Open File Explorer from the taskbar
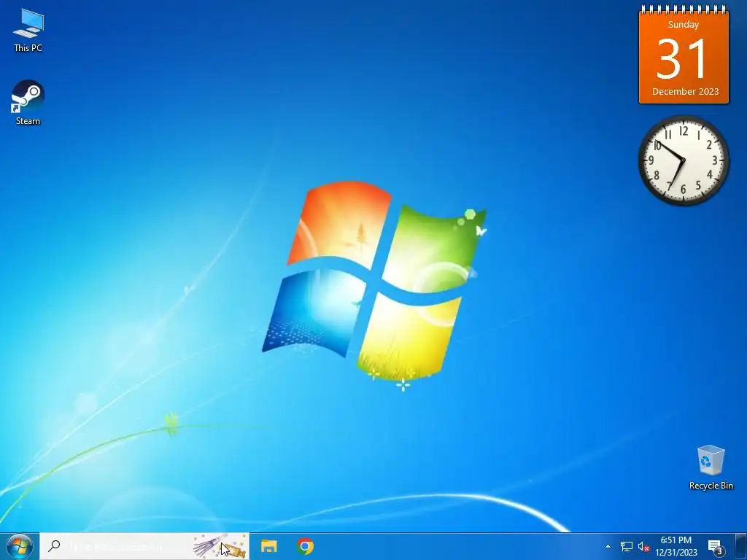This screenshot has width=747, height=560. pos(269,546)
